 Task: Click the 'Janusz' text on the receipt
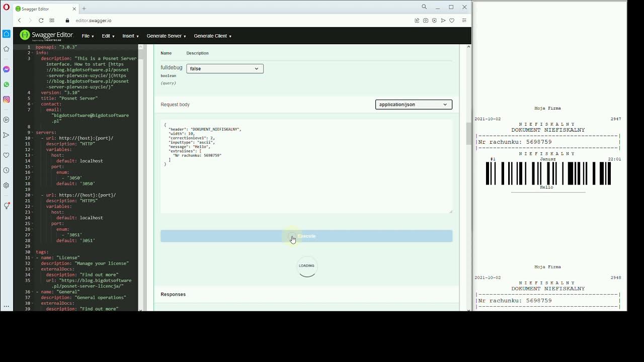pyautogui.click(x=548, y=159)
